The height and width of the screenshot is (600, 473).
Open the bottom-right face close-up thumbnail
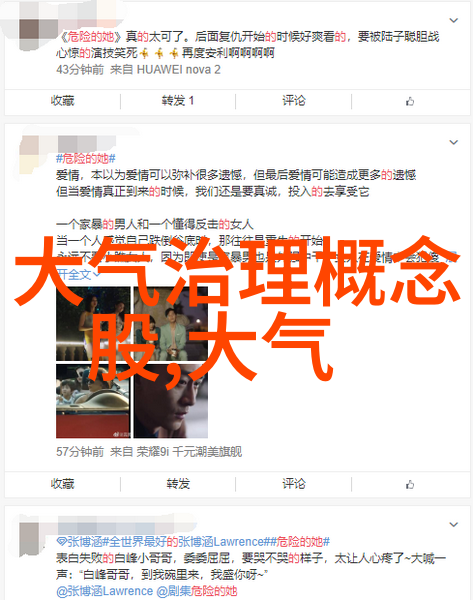click(171, 401)
